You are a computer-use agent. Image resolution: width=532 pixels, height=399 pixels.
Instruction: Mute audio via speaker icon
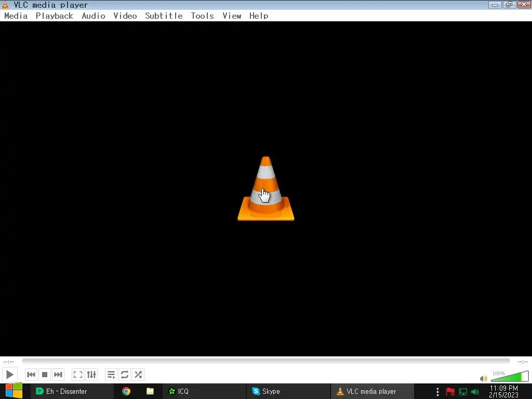[x=484, y=378]
